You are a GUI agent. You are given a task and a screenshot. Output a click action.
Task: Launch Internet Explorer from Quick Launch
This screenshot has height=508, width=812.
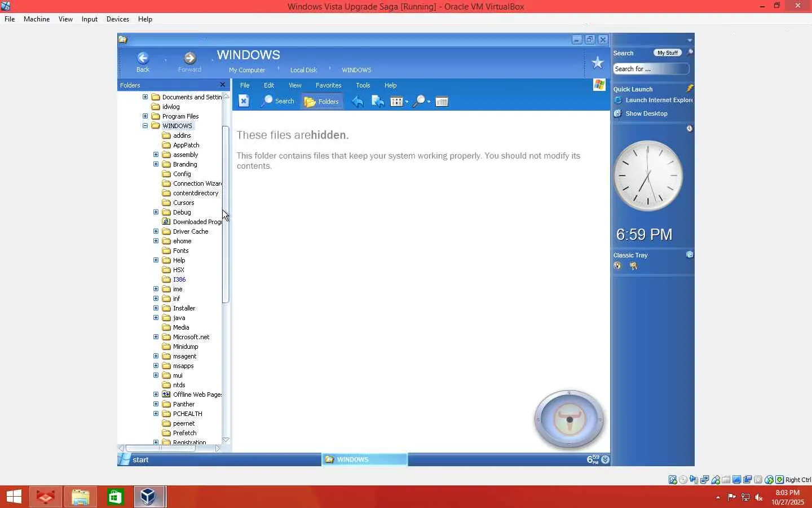tap(653, 100)
